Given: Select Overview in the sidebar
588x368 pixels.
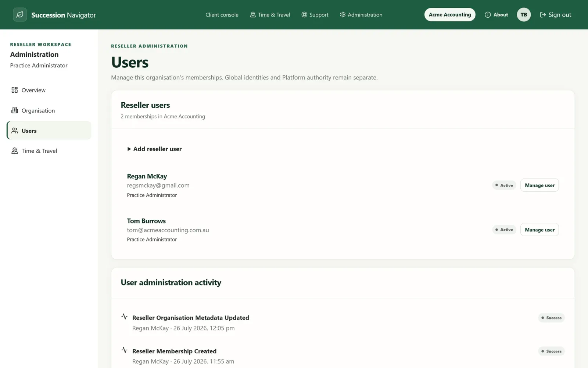Looking at the screenshot, I should pyautogui.click(x=49, y=90).
